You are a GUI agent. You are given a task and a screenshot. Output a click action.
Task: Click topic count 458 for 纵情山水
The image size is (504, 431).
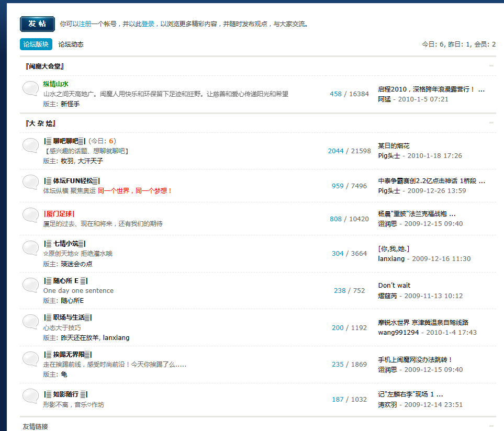click(335, 94)
